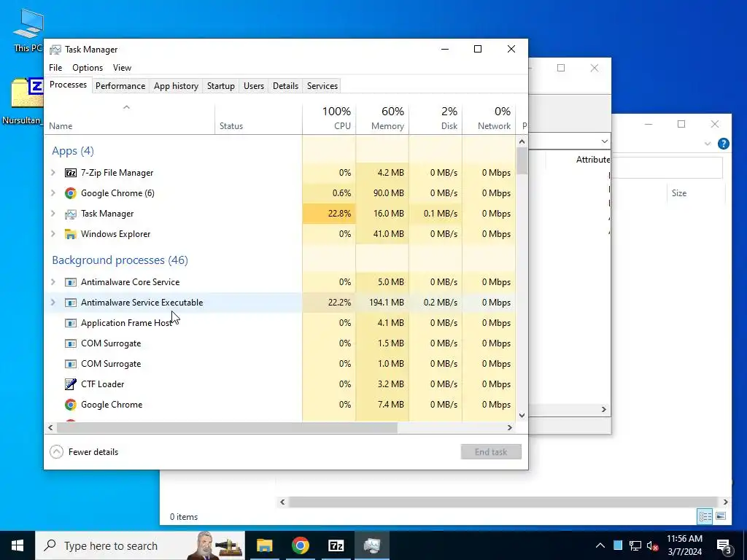Viewport: 747px width, 560px height.
Task: Click the Application Frame Host icon
Action: pyautogui.click(x=71, y=323)
